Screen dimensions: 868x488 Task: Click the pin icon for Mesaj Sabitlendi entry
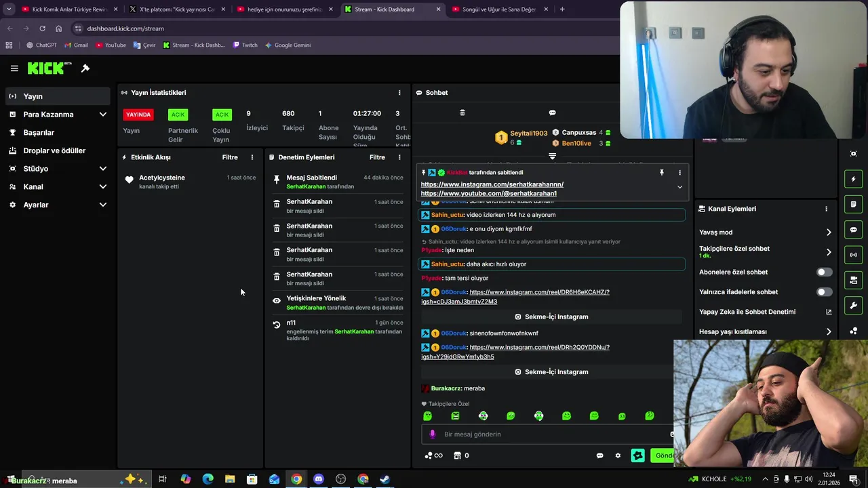click(276, 180)
